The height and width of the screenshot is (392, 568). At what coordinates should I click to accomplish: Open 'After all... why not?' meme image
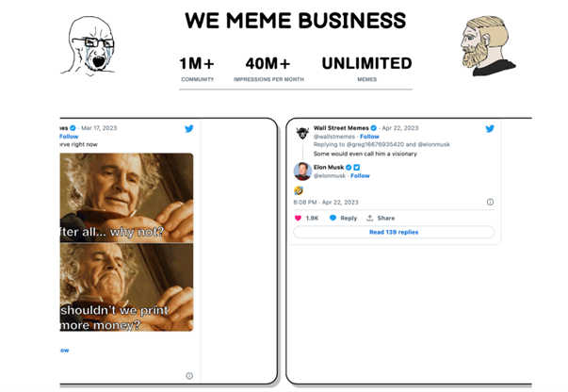(x=126, y=197)
